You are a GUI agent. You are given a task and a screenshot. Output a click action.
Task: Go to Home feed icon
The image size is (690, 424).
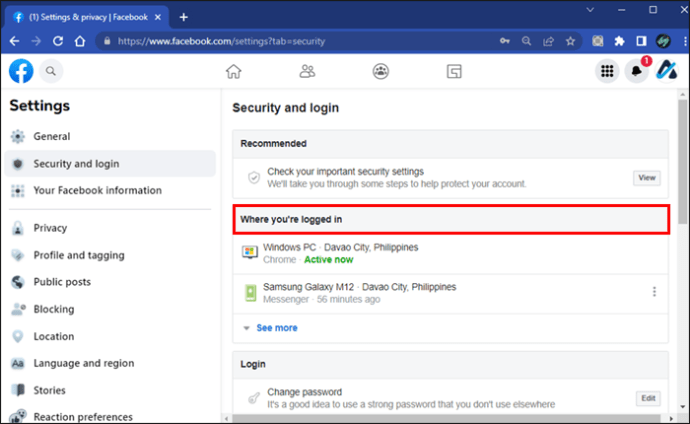[234, 71]
